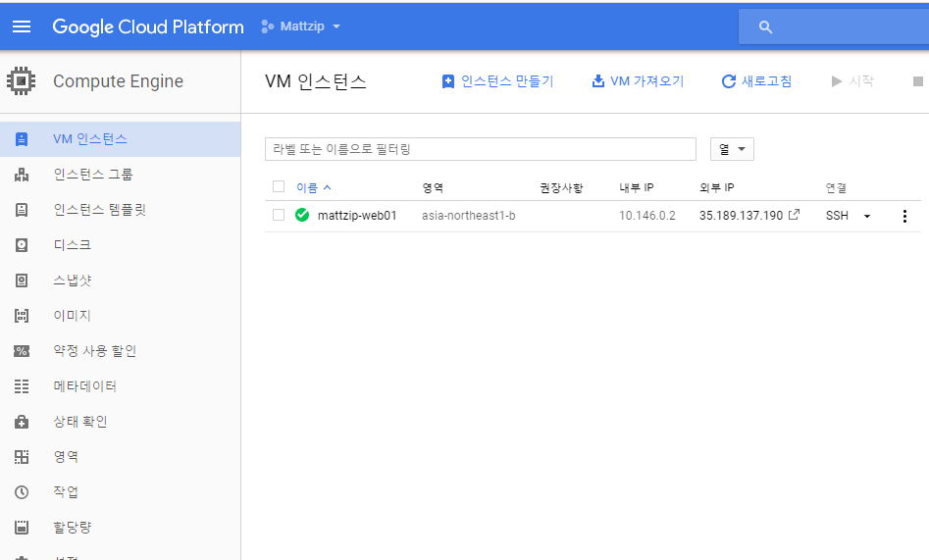
Task: Click the 영역 column header
Action: tap(433, 188)
